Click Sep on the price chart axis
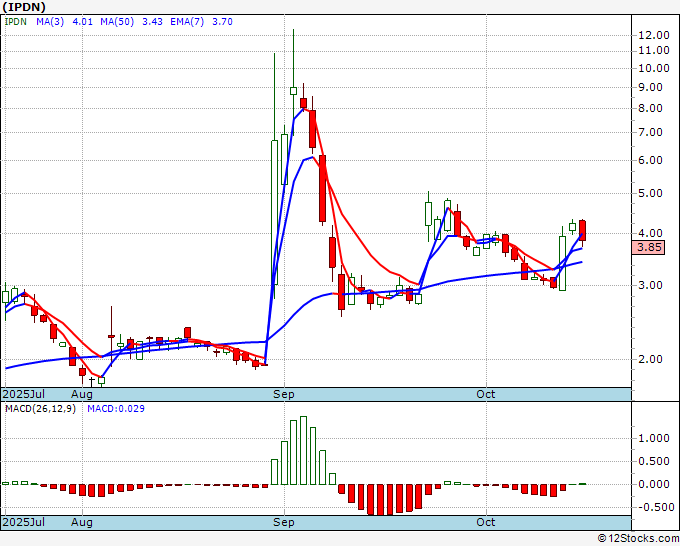Viewport: 680px width, 546px height. tap(284, 394)
